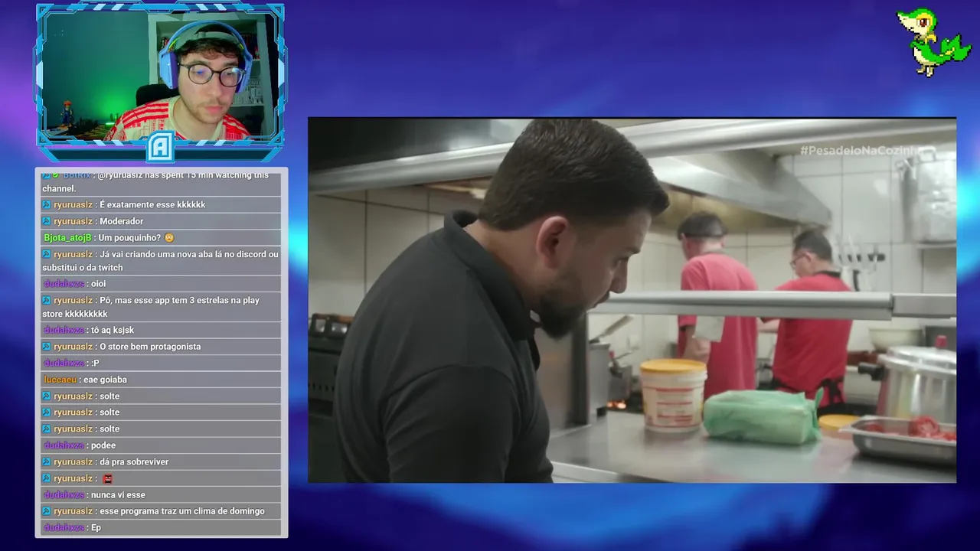Select the last chat message 'Ep'
This screenshot has width=980, height=551.
click(162, 527)
